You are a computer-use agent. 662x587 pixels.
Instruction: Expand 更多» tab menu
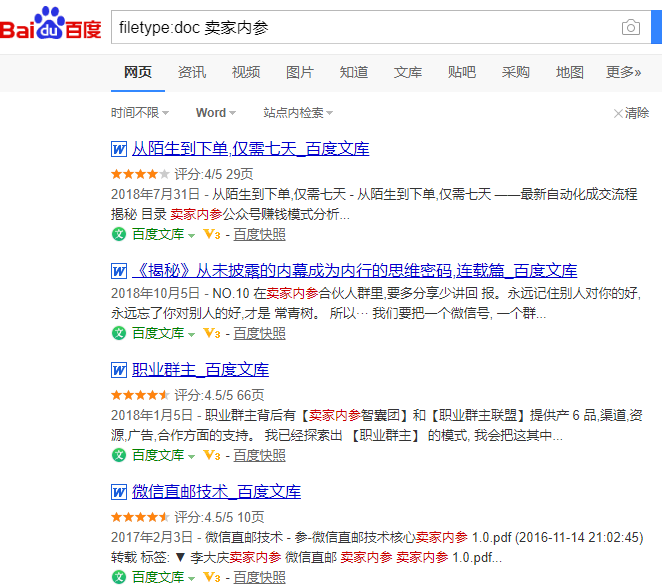624,72
